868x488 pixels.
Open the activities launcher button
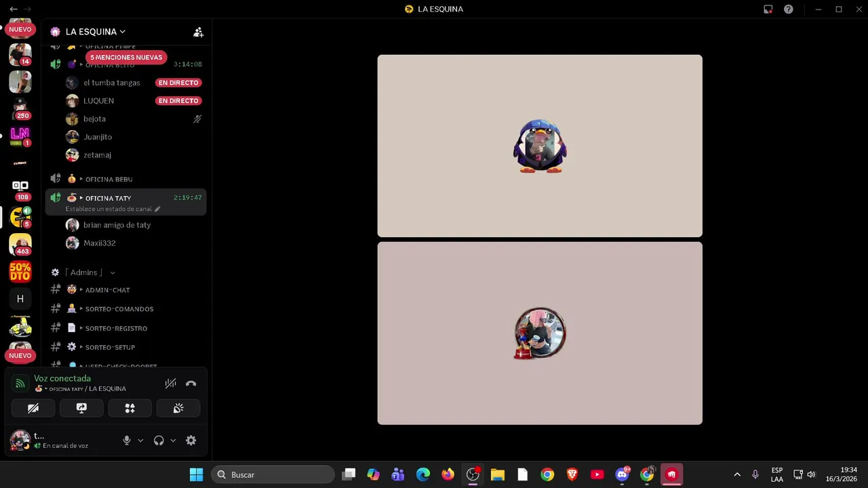[130, 408]
